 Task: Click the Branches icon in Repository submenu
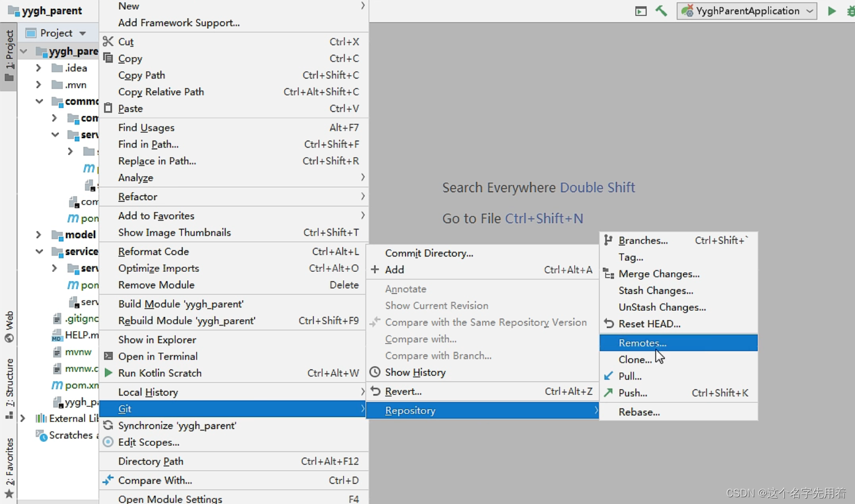pos(608,240)
